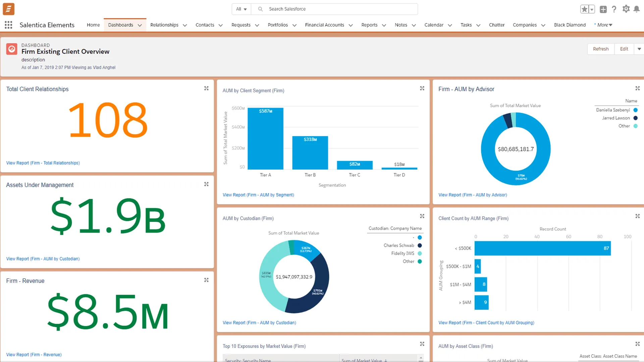
Task: Open dashboard actions dropdown beside Edit
Action: pos(639,49)
